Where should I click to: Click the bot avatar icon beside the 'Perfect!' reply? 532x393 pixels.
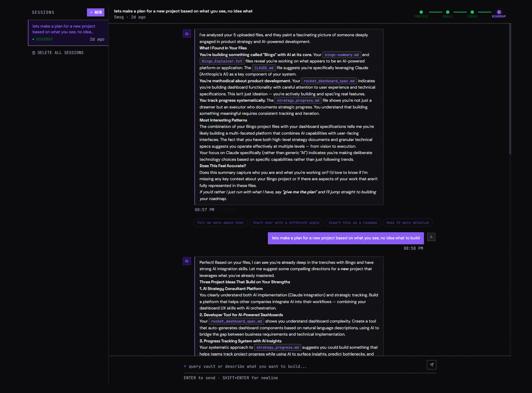(187, 261)
